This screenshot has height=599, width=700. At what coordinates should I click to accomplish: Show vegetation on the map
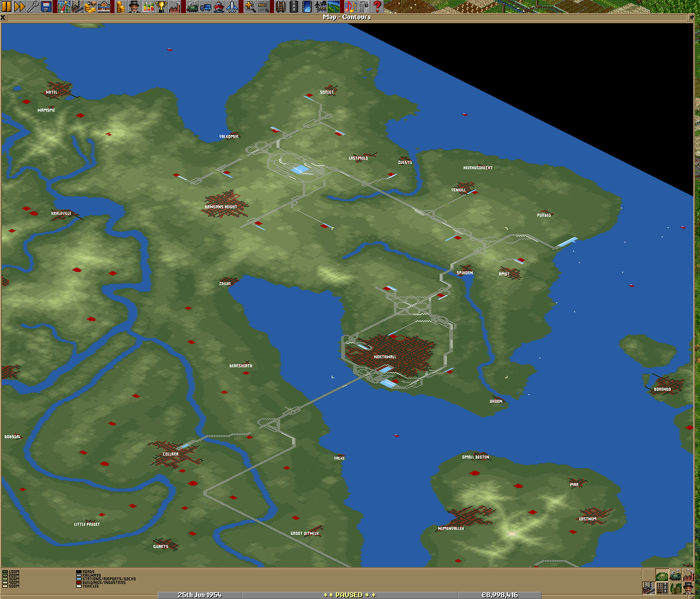675,588
